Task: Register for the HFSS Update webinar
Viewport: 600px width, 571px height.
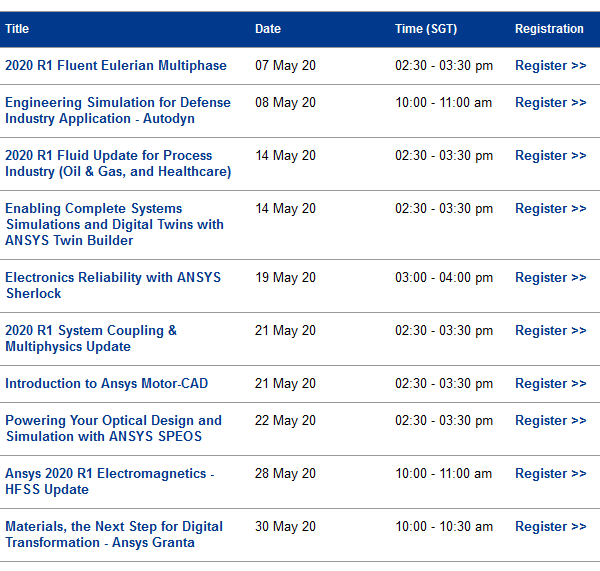Action: click(550, 474)
